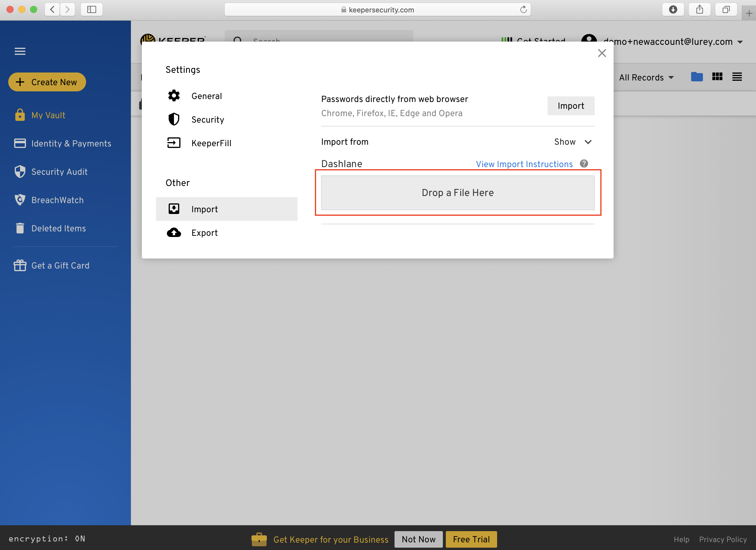756x550 pixels.
Task: Click the BreachWatch shield icon
Action: (x=20, y=200)
